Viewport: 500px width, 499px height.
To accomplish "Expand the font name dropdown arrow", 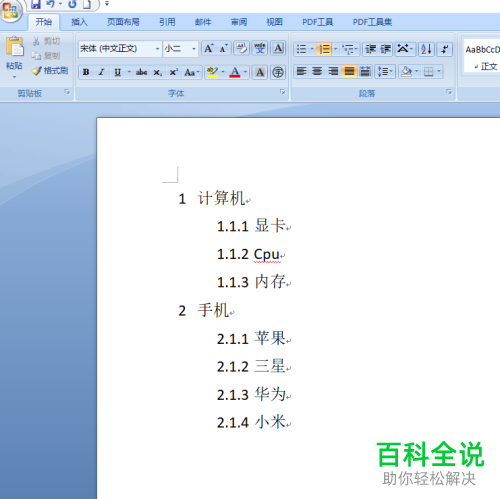I will [x=158, y=49].
